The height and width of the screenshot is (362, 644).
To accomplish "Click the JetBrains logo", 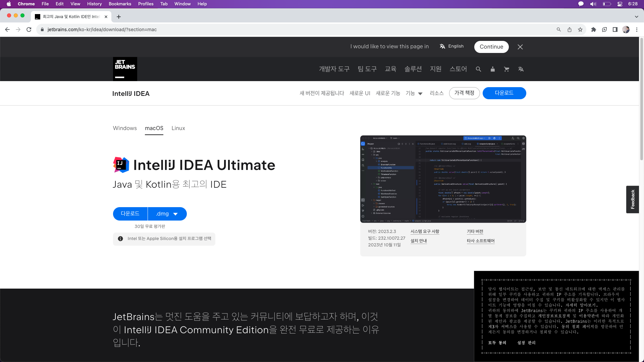I will (x=125, y=69).
